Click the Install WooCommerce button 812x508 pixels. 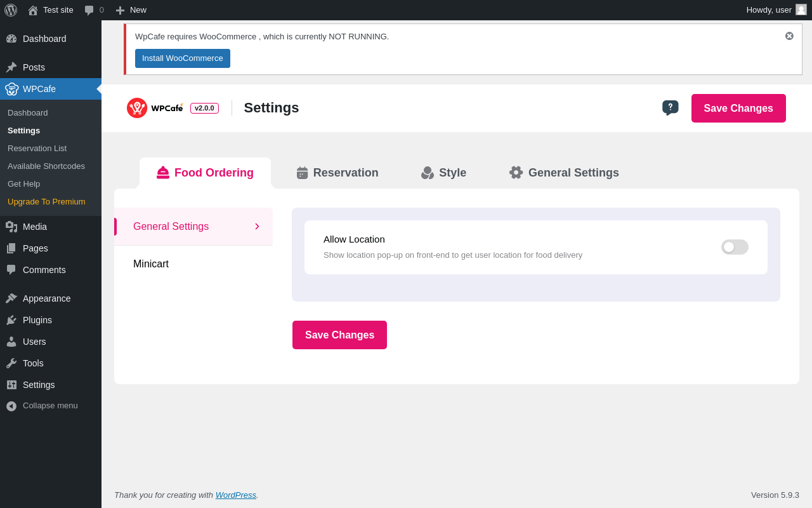[x=182, y=58]
